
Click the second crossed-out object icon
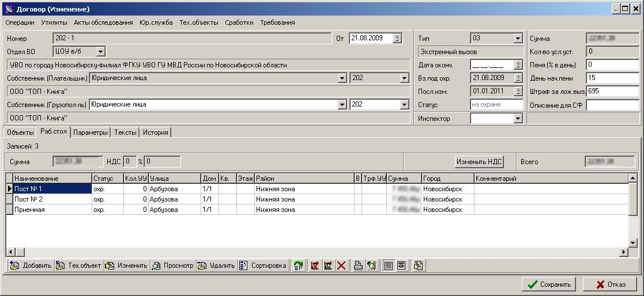point(328,265)
